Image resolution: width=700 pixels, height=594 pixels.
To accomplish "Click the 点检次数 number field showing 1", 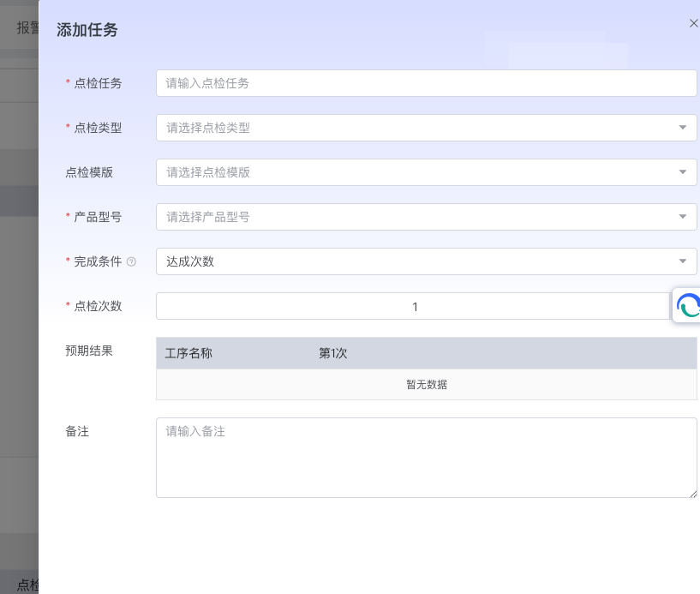I will [x=415, y=306].
